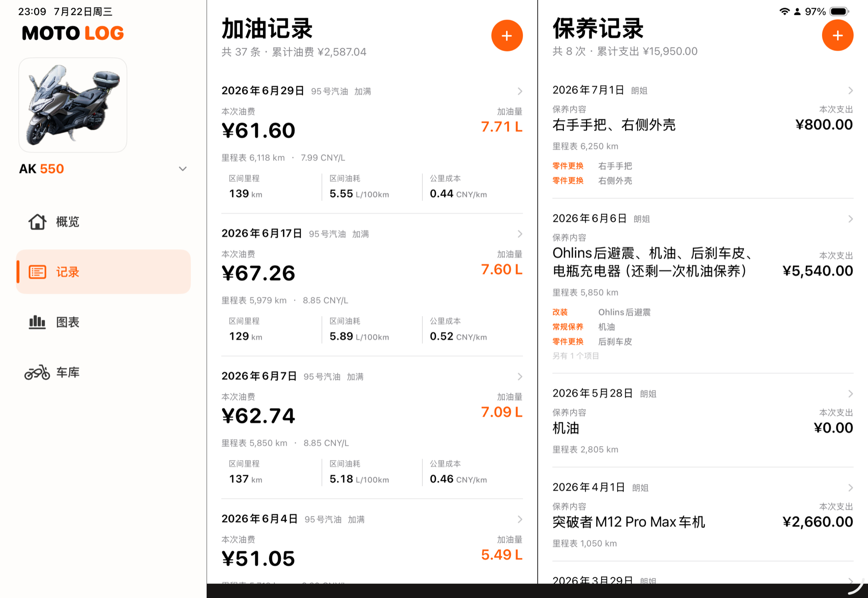Expand the AK 550 vehicle selector chevron

pos(183,169)
